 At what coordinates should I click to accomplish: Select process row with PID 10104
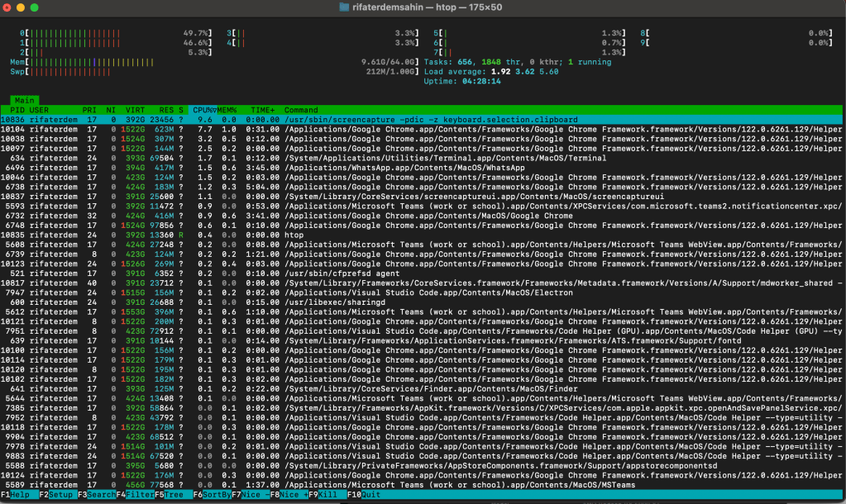pos(422,130)
